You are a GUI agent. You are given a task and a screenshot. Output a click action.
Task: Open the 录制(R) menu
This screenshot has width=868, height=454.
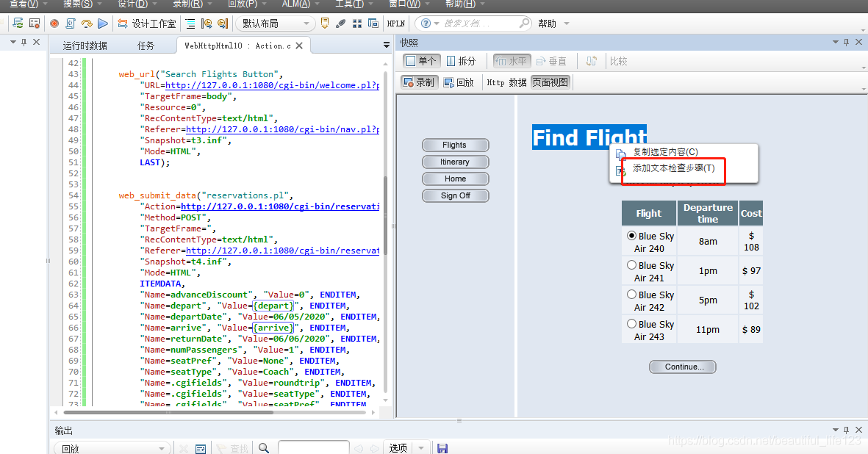tap(189, 4)
